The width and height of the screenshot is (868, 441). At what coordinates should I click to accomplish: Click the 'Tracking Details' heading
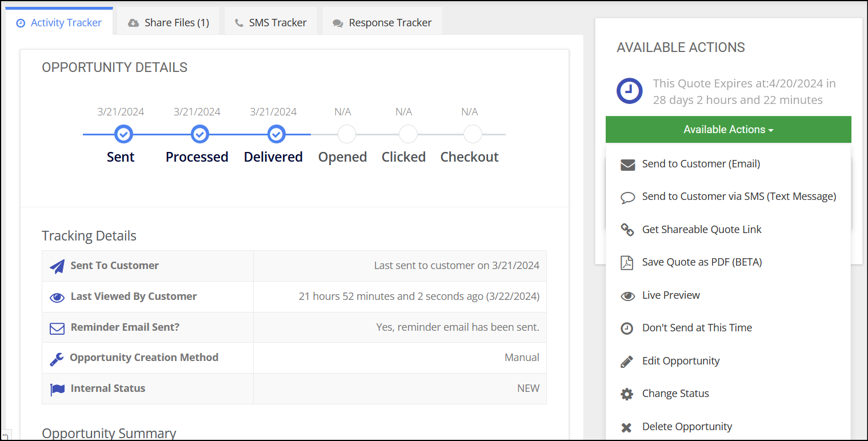[89, 236]
